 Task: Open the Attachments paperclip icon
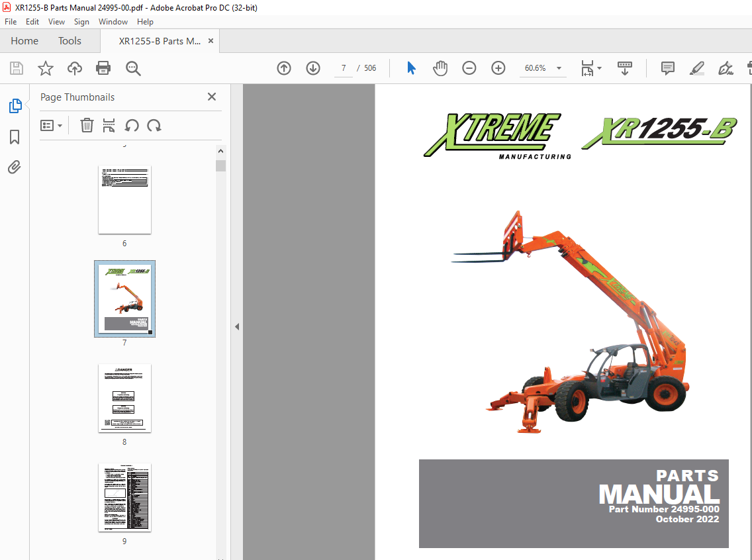tap(15, 167)
